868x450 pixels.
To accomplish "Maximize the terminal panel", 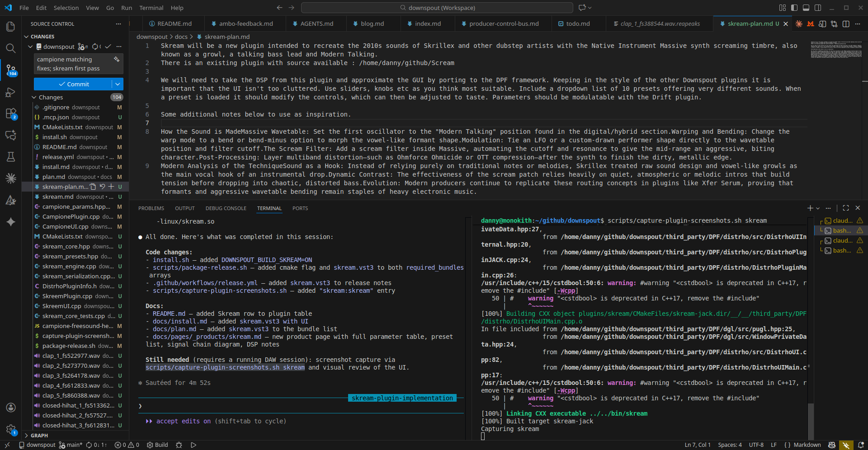I will pos(846,208).
